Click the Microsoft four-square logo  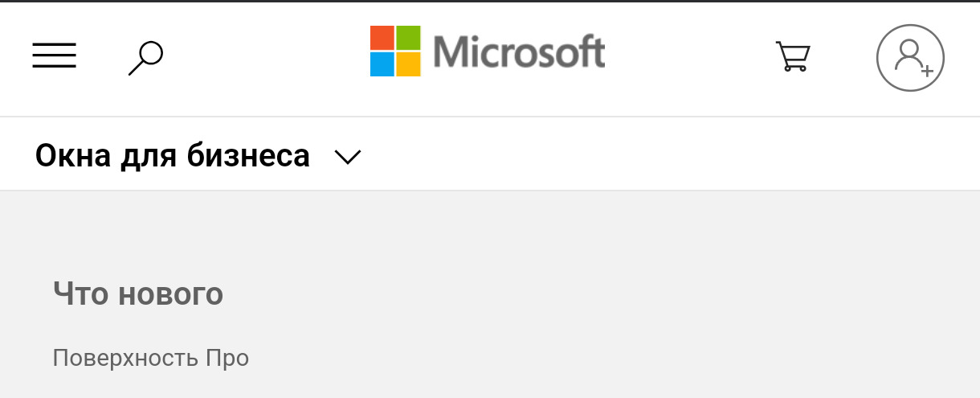[x=395, y=51]
